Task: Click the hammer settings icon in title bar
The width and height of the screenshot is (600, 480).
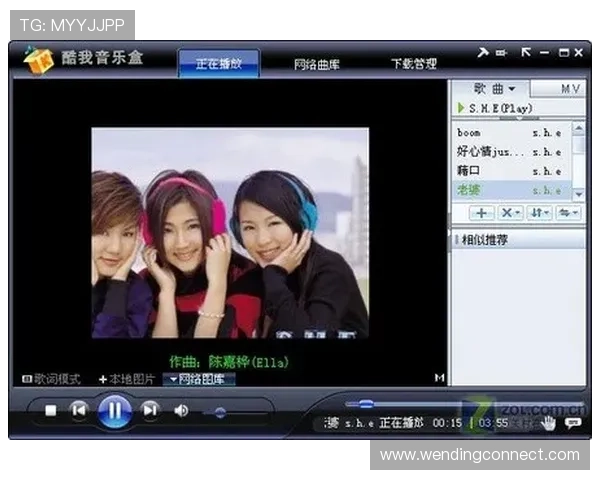Action: (x=482, y=52)
